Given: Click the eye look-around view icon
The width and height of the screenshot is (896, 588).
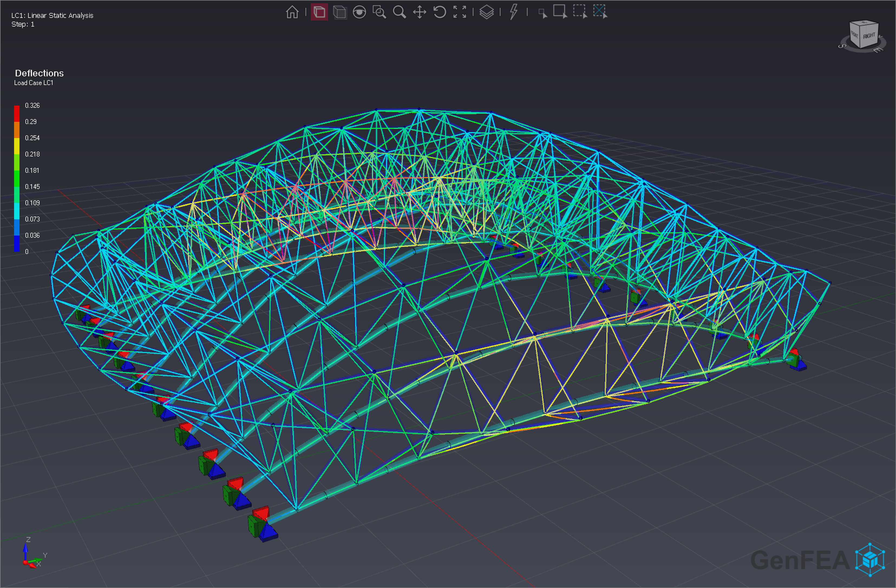Looking at the screenshot, I should [359, 12].
